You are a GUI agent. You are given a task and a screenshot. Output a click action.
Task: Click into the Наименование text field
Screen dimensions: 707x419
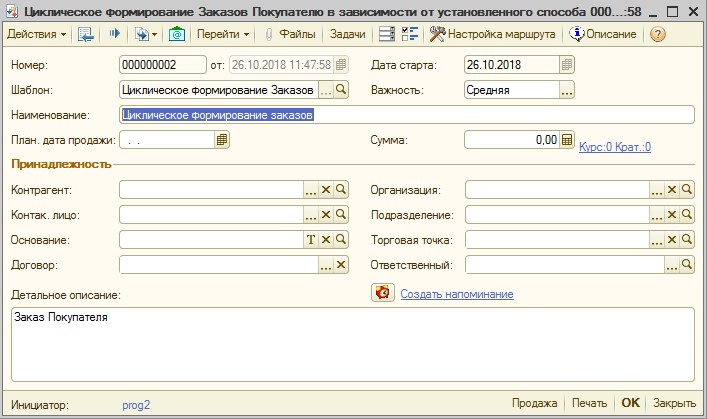click(407, 115)
